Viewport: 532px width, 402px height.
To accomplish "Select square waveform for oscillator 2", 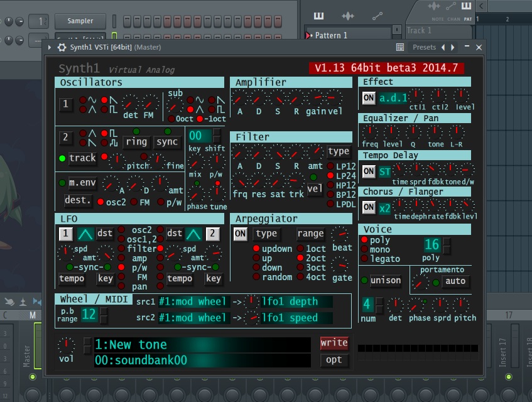I will [x=104, y=133].
